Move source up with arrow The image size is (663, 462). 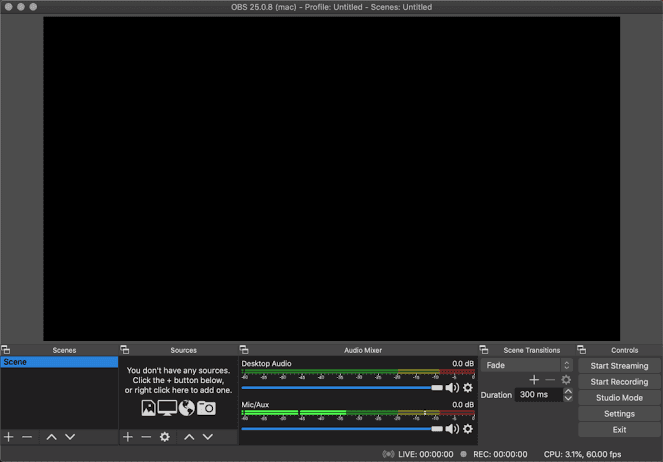click(x=189, y=437)
